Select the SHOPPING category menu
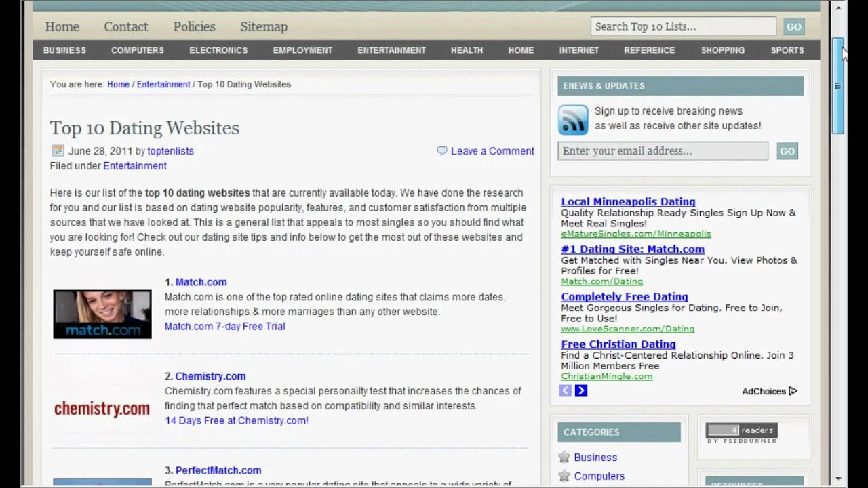 (x=722, y=50)
